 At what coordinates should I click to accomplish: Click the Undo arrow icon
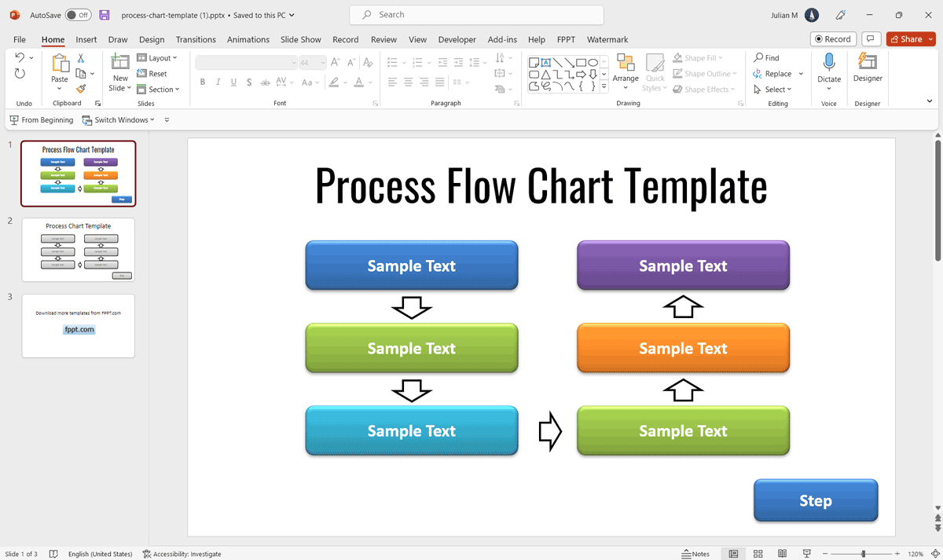click(x=20, y=58)
